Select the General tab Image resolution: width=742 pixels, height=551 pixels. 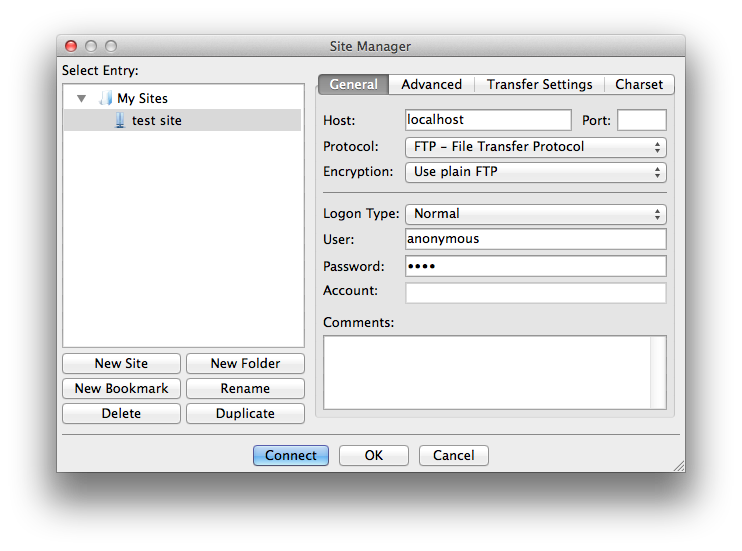coord(353,84)
